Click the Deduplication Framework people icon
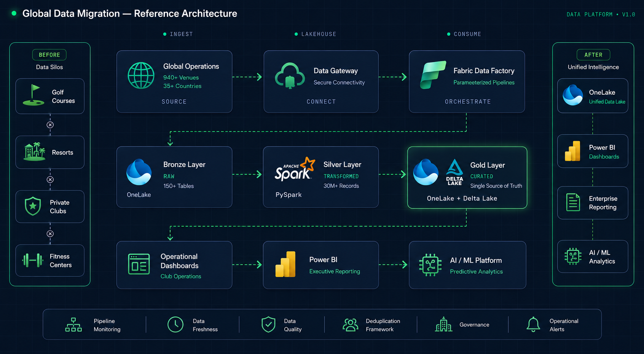The width and height of the screenshot is (644, 354). pyautogui.click(x=351, y=325)
